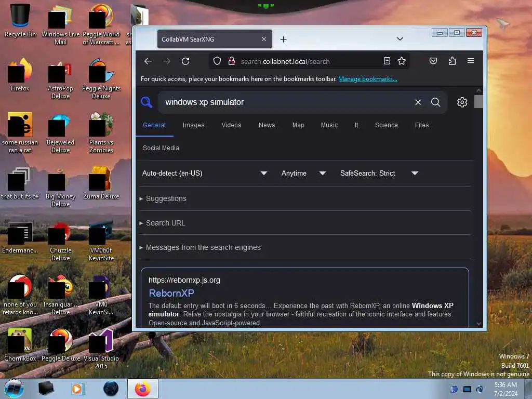Switch to the Videos search tab
Viewport: 532px width, 399px height.
point(231,125)
